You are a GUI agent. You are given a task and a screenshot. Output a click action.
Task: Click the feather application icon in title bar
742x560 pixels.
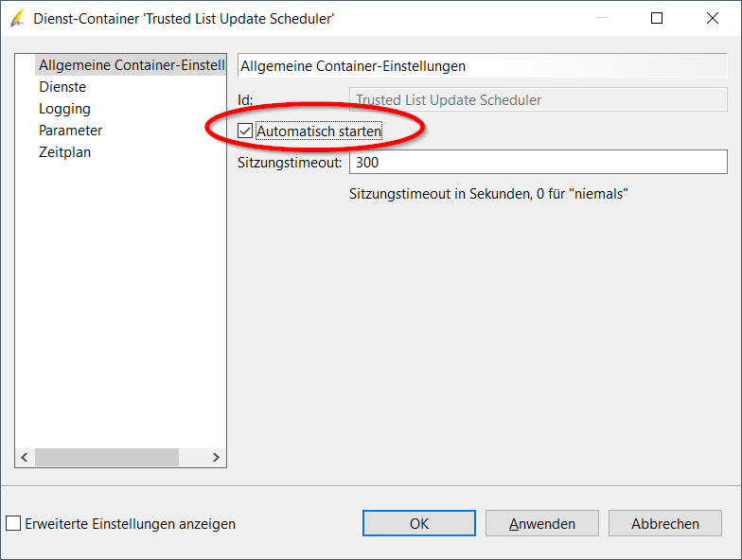click(x=17, y=18)
